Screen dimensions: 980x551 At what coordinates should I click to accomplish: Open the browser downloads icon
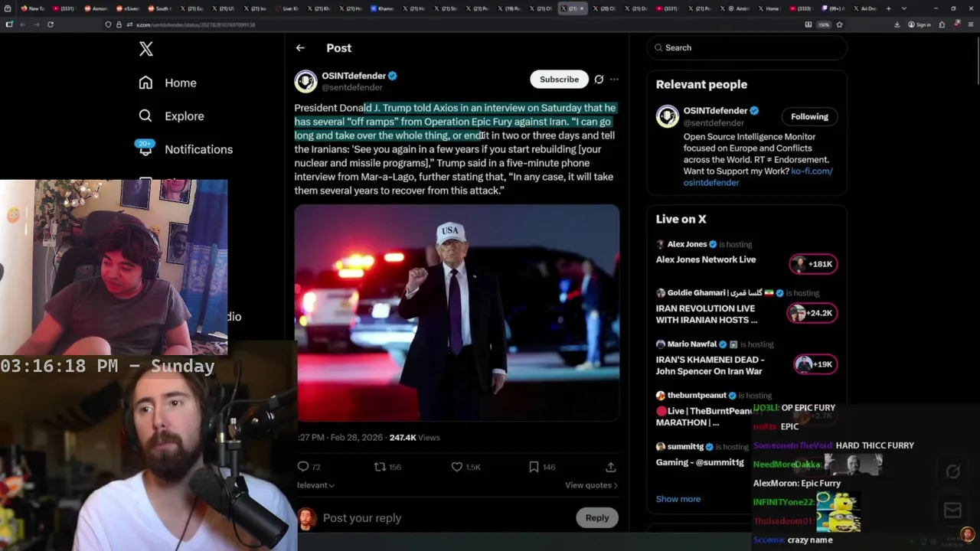tap(897, 24)
